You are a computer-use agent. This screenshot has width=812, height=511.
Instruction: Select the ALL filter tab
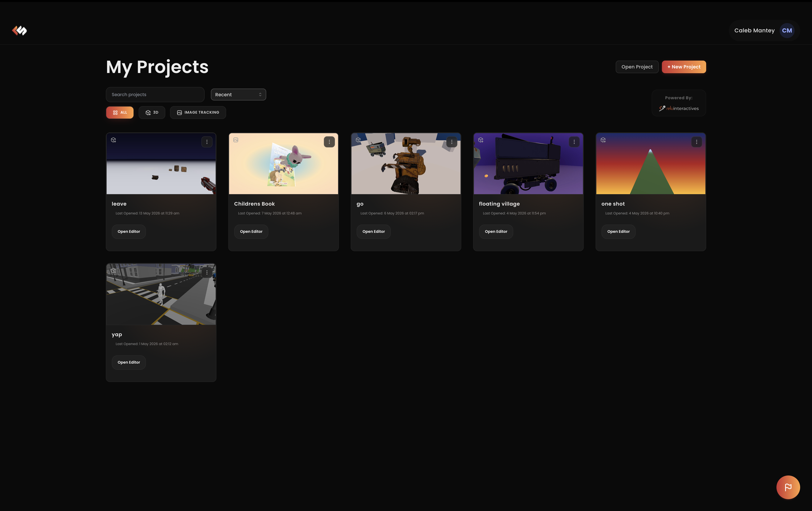120,112
